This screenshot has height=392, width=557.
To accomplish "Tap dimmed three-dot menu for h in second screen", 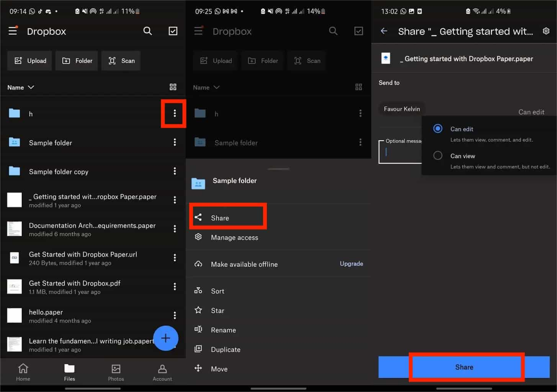I will [x=360, y=113].
